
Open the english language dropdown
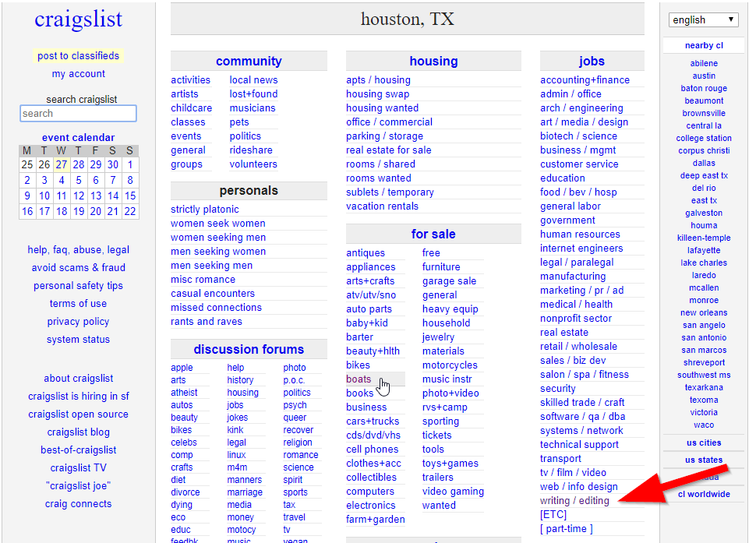[x=704, y=19]
